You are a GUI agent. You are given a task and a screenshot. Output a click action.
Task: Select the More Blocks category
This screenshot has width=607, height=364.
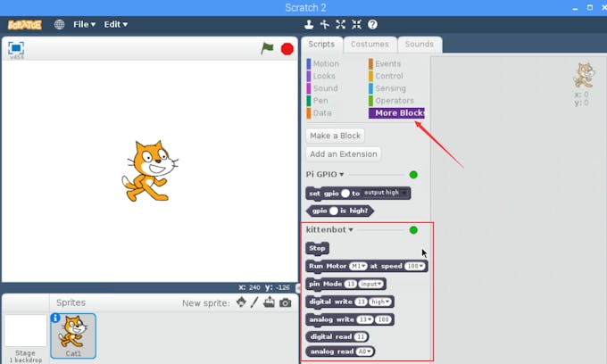(x=396, y=113)
